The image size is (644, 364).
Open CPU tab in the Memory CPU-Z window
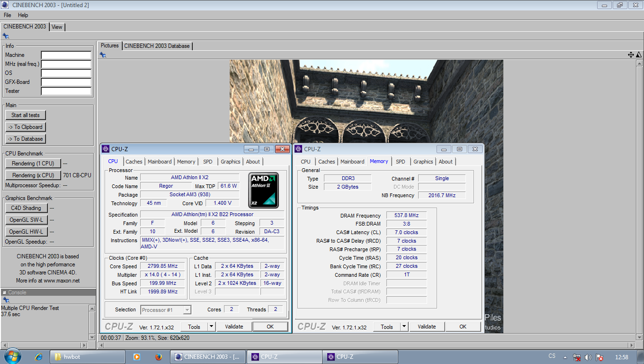306,162
